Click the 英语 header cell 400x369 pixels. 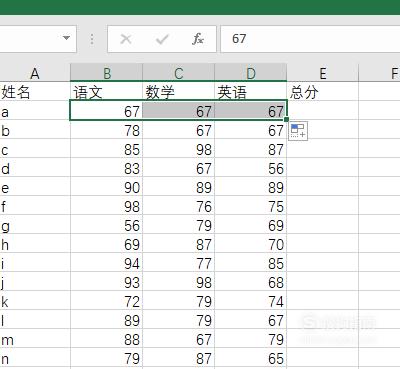point(251,92)
